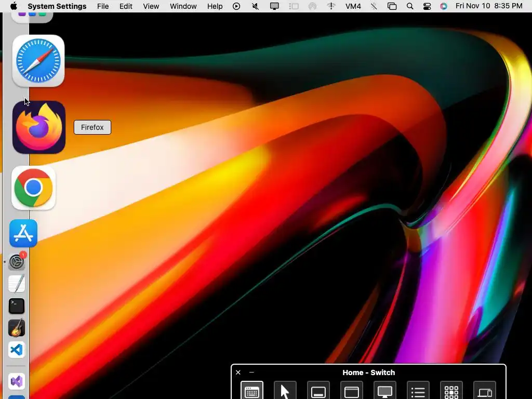Viewport: 532px width, 399px height.
Task: Open the Window menu
Action: (x=183, y=6)
